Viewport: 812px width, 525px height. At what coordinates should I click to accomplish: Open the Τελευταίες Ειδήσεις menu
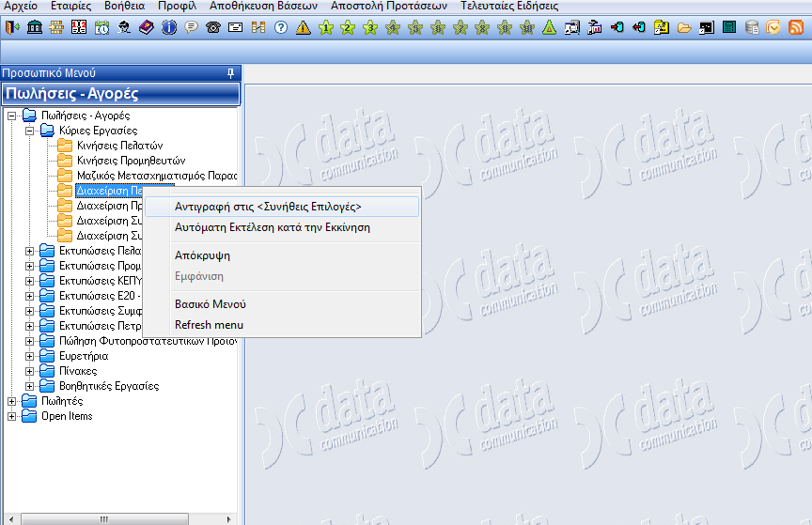pyautogui.click(x=509, y=6)
